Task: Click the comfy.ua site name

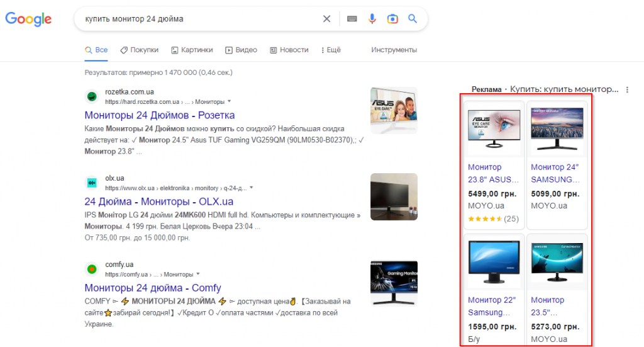Action: coord(119,265)
